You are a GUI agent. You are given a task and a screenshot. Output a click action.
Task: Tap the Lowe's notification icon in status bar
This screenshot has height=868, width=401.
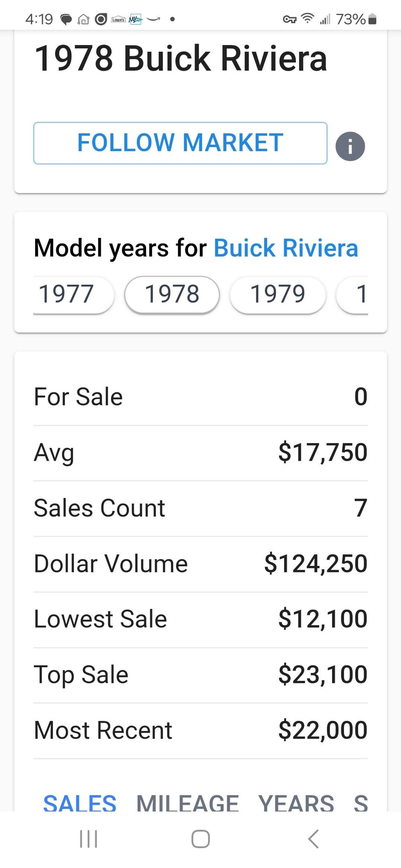click(118, 19)
